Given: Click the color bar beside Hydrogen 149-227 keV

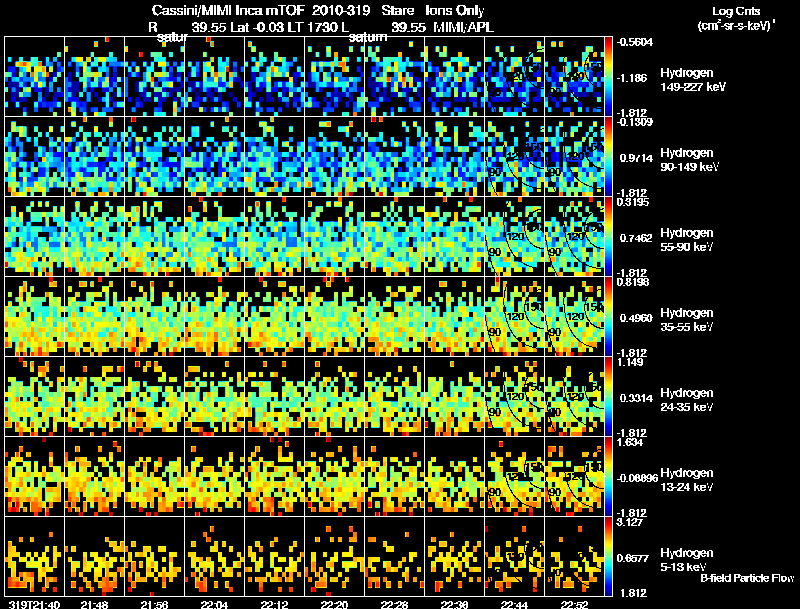Looking at the screenshot, I should pyautogui.click(x=608, y=76).
